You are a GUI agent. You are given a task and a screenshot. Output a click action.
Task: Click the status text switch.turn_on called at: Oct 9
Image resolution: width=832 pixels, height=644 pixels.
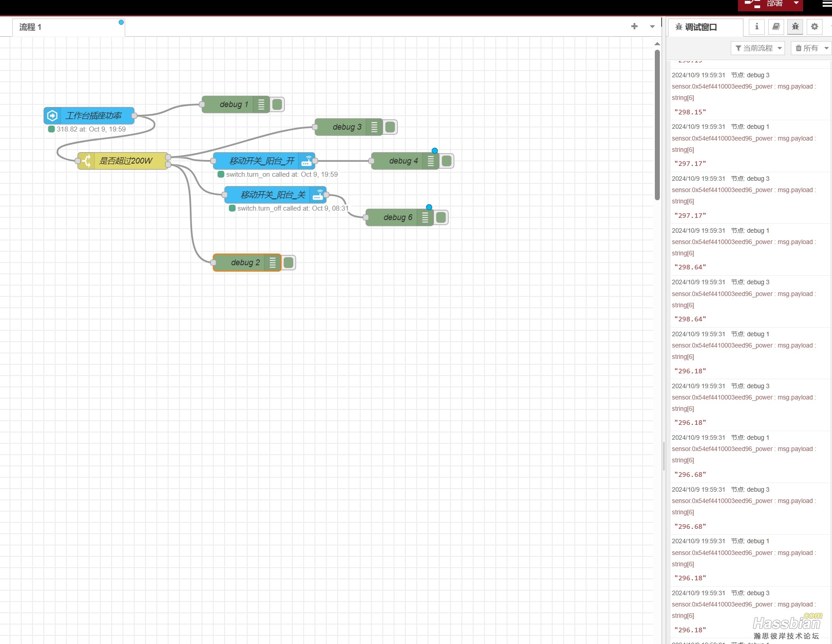(282, 174)
